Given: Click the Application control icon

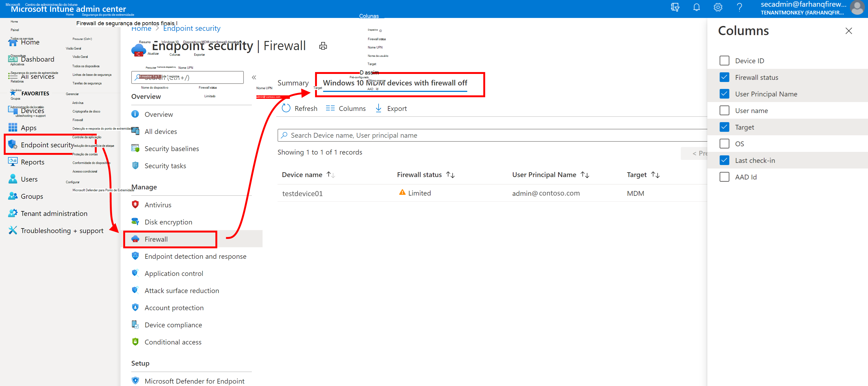Looking at the screenshot, I should [x=135, y=273].
